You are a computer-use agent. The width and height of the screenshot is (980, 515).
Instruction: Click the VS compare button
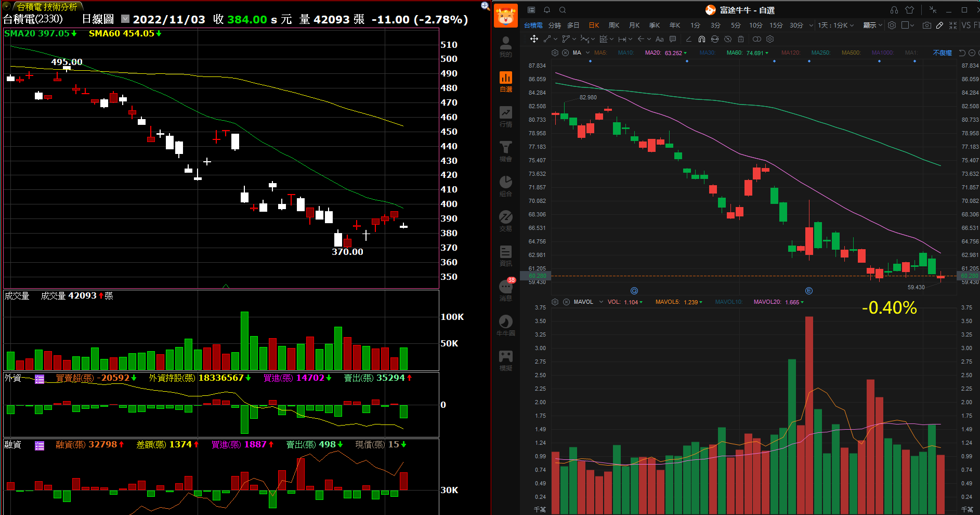(966, 25)
